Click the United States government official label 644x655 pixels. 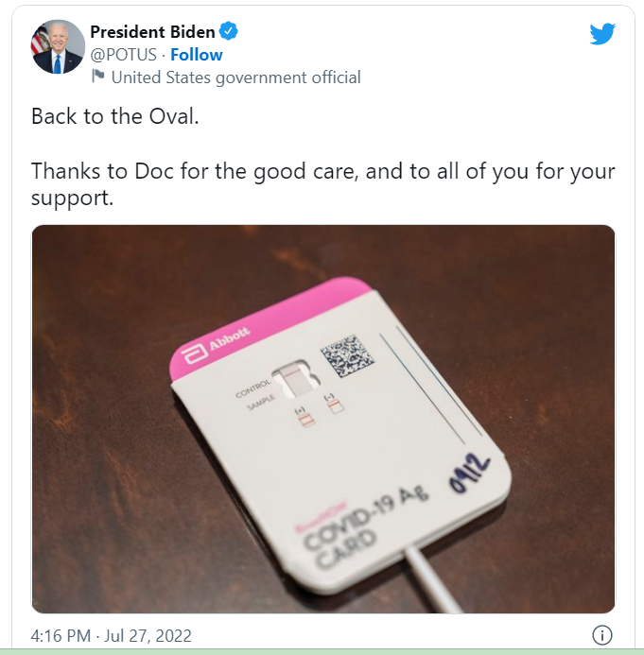235,78
